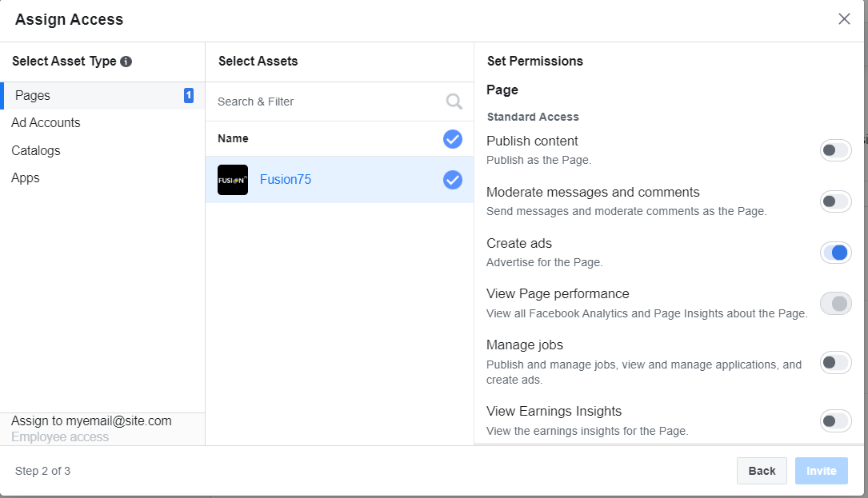Enable Moderate messages and comments toggle

coord(835,201)
